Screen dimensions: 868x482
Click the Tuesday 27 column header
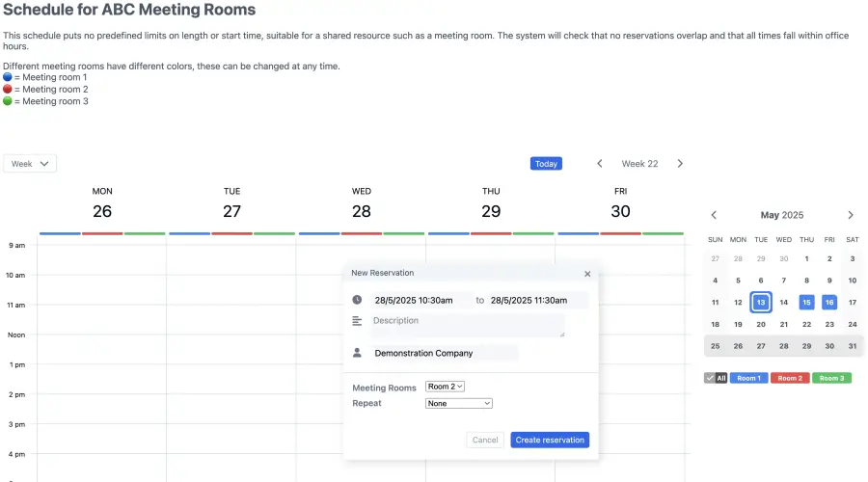click(231, 203)
